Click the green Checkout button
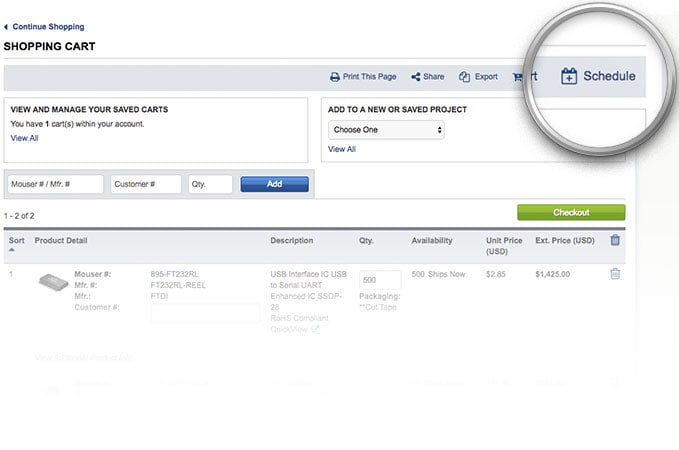679x450 pixels. point(570,212)
